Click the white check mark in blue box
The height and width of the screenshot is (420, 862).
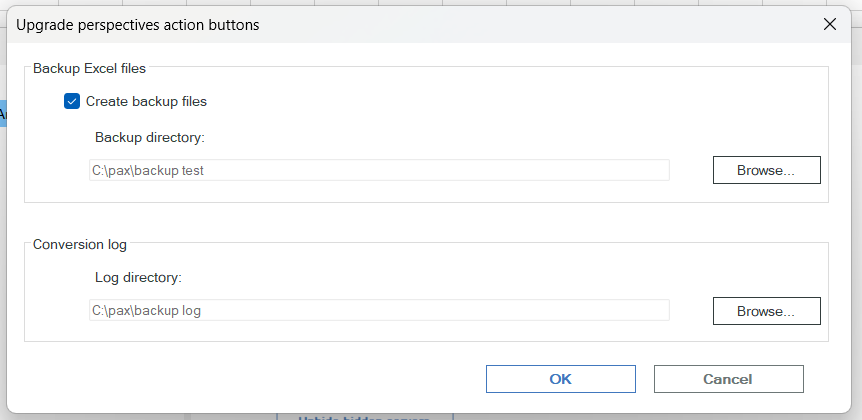(72, 101)
